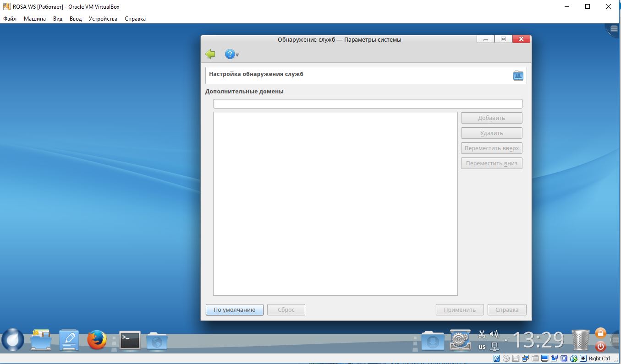This screenshot has height=364, width=621.
Task: Click the red power button
Action: pyautogui.click(x=600, y=346)
